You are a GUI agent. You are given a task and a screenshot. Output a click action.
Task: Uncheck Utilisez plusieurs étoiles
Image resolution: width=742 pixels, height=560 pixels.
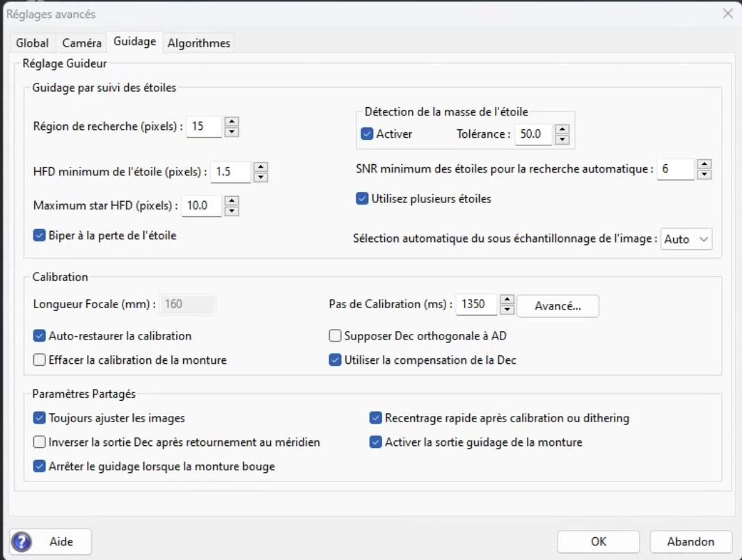point(362,198)
